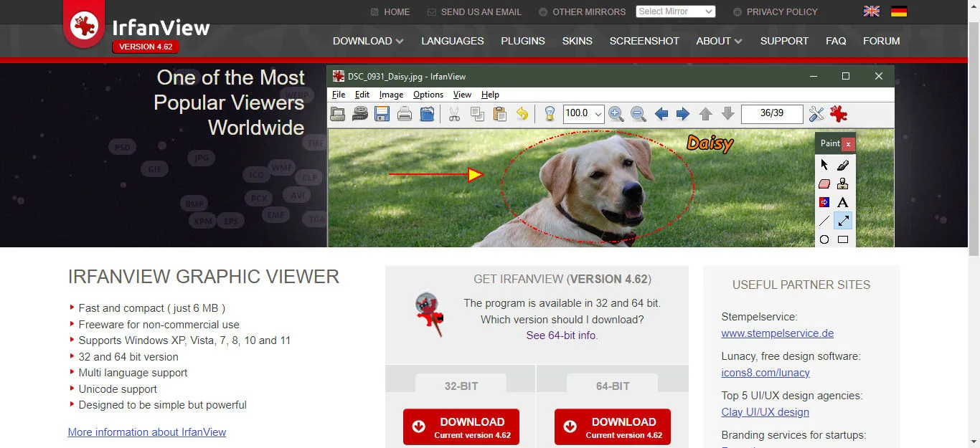Viewport: 980px width, 448px height.
Task: Go to PLUGINS page
Action: click(523, 41)
